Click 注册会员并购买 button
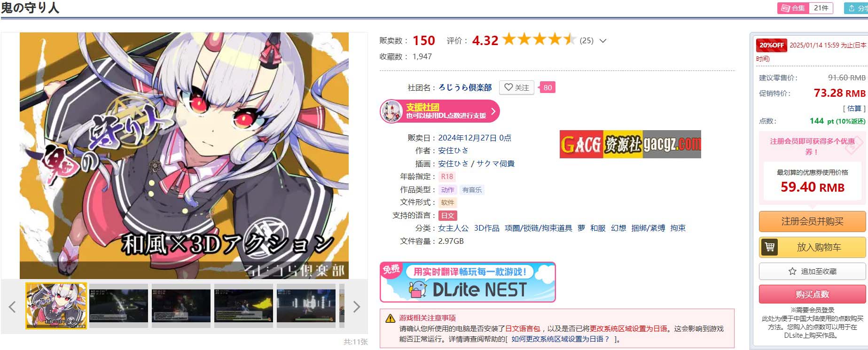Viewport: 868px width, 350px height. pyautogui.click(x=812, y=221)
